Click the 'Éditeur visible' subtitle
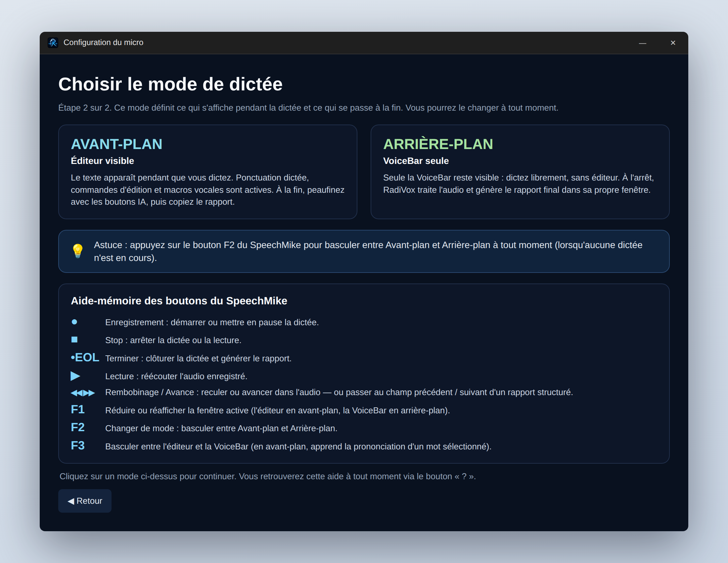 [102, 161]
